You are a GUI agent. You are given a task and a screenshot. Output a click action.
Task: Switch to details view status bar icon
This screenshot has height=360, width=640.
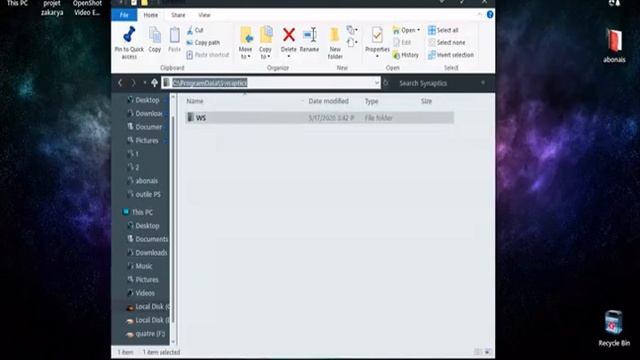pyautogui.click(x=478, y=352)
